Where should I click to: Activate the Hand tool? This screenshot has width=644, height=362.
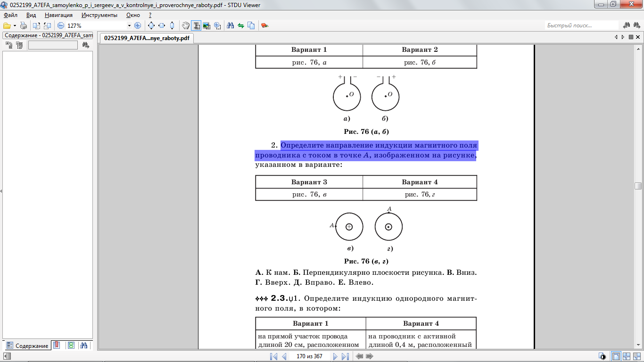[186, 25]
